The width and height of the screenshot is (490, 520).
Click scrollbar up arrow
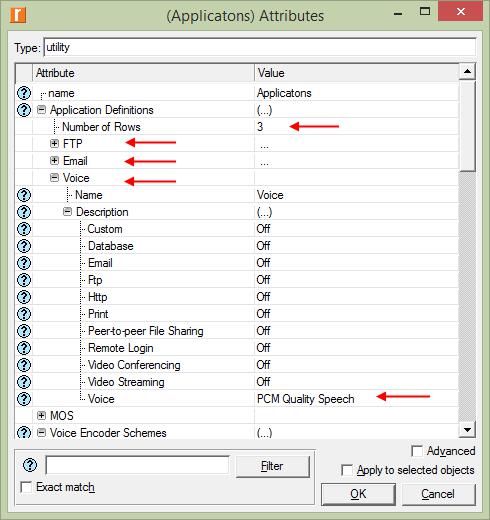click(x=467, y=71)
